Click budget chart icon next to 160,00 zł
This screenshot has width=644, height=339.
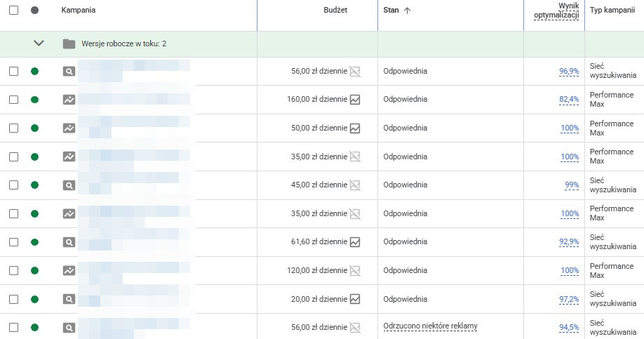pos(355,100)
